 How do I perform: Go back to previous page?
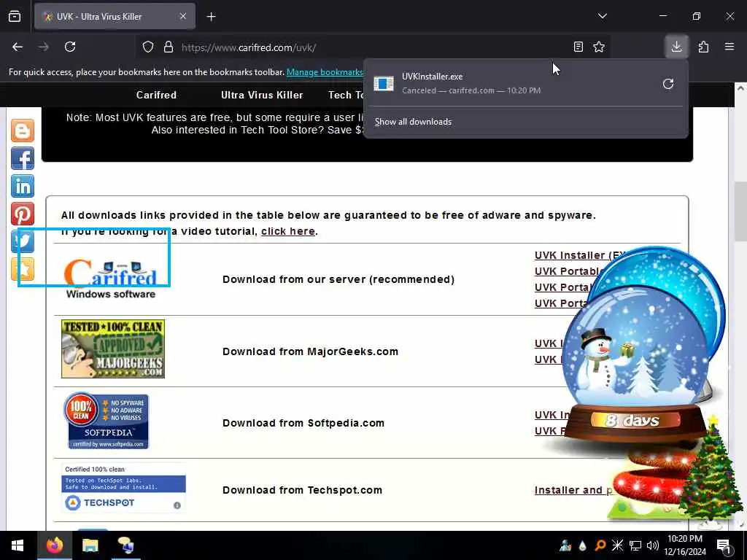pyautogui.click(x=18, y=47)
